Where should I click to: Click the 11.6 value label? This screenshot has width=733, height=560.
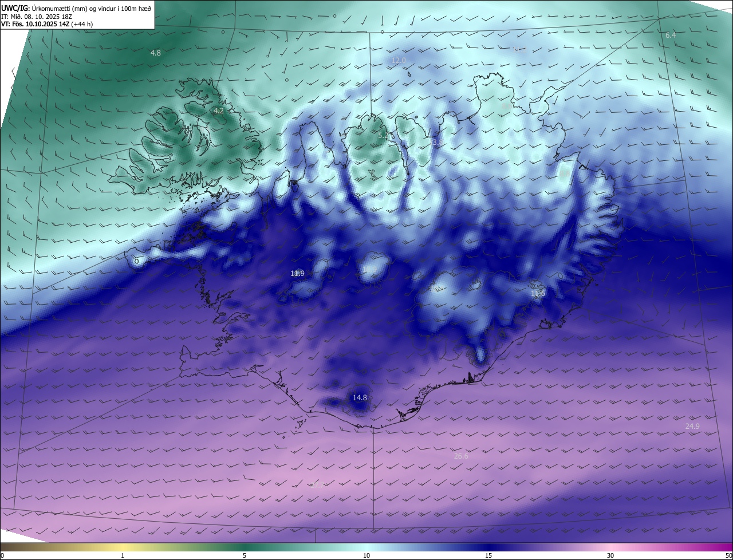click(x=538, y=294)
